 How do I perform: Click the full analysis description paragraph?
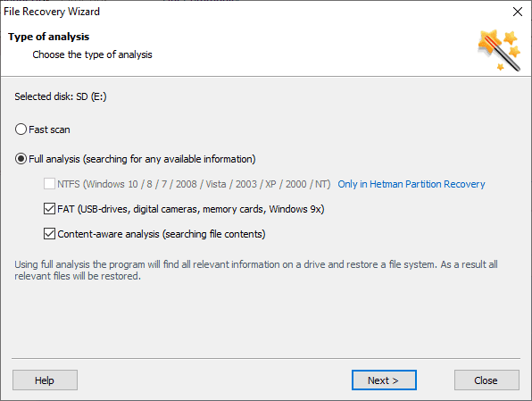pos(256,271)
